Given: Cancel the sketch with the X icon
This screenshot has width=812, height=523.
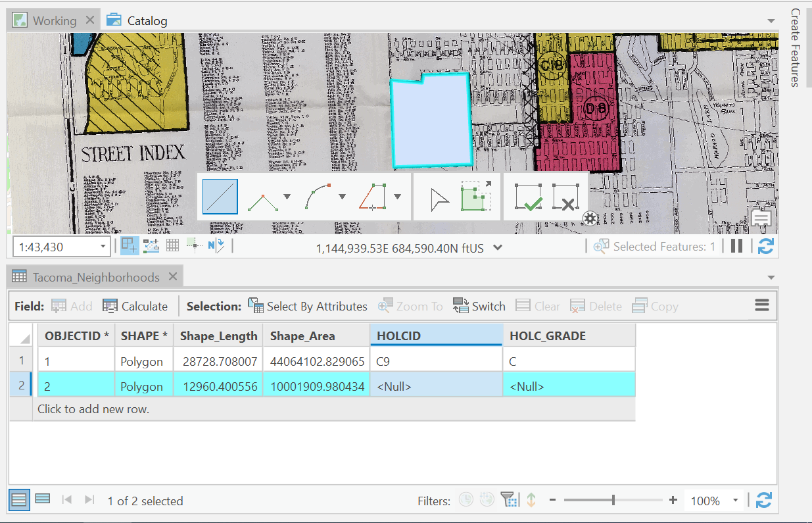Looking at the screenshot, I should pyautogui.click(x=566, y=197).
